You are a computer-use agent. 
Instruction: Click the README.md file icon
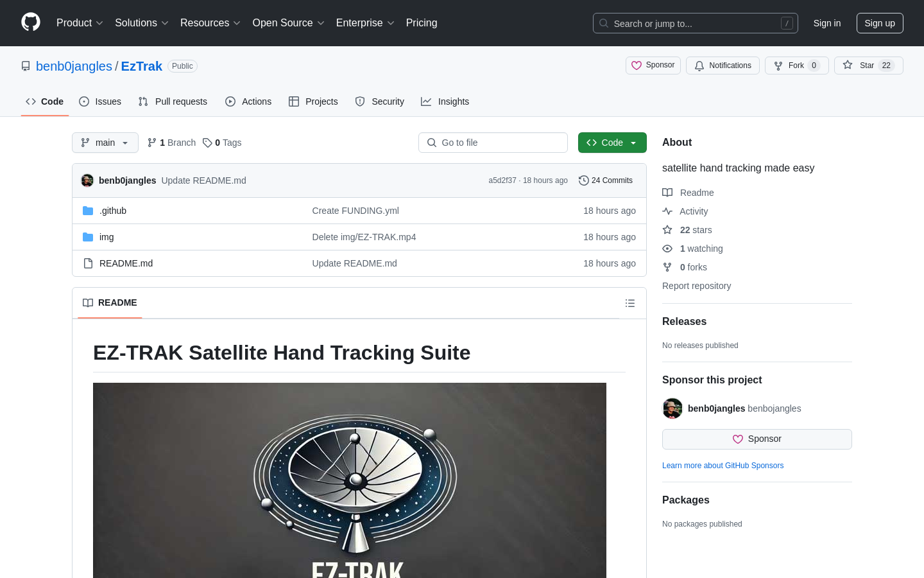click(88, 263)
